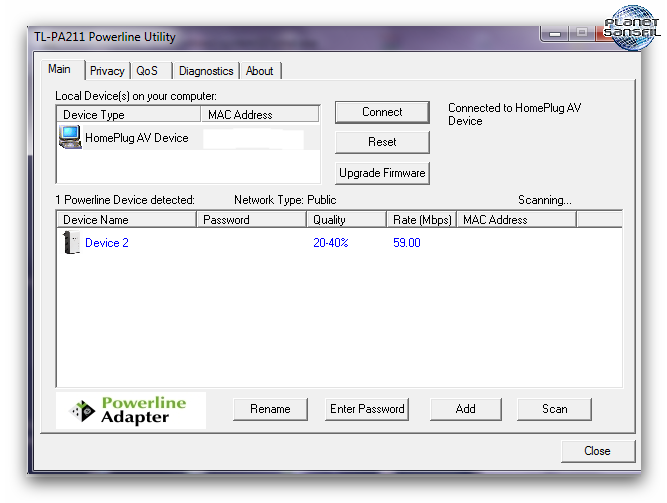
Task: Click the 20-40% quality value
Action: pos(331,243)
